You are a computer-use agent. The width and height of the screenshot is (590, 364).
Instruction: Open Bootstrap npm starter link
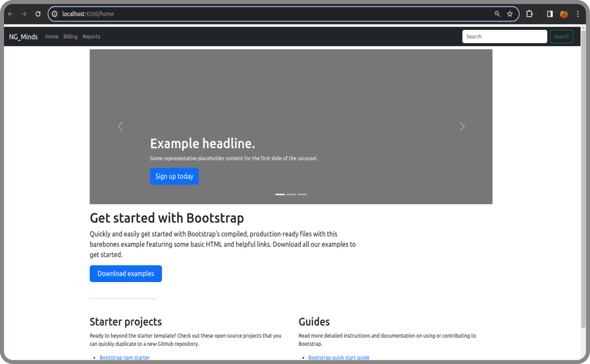click(125, 358)
